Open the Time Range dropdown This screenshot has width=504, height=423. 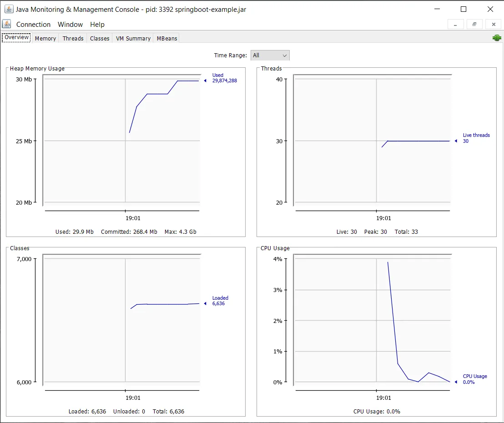pos(270,55)
